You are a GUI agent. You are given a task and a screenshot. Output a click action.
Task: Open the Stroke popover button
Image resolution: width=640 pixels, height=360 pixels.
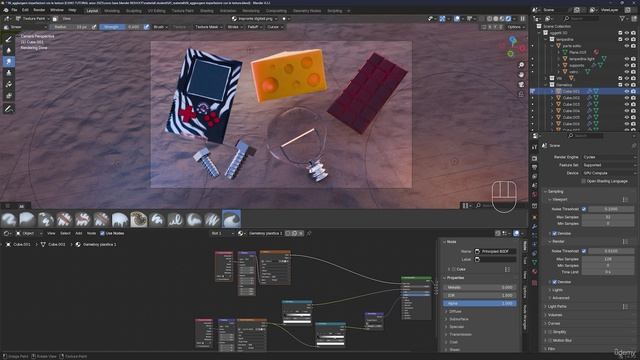[x=234, y=27]
